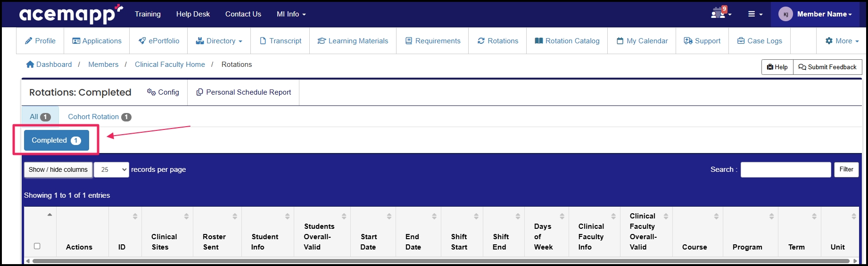Open the MI Info dropdown menu
Viewport: 868px width, 266px height.
point(291,14)
